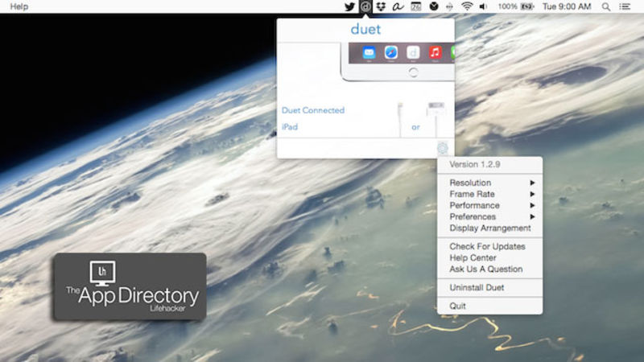This screenshot has height=362, width=644.
Task: Click the volume speaker icon
Action: click(484, 6)
